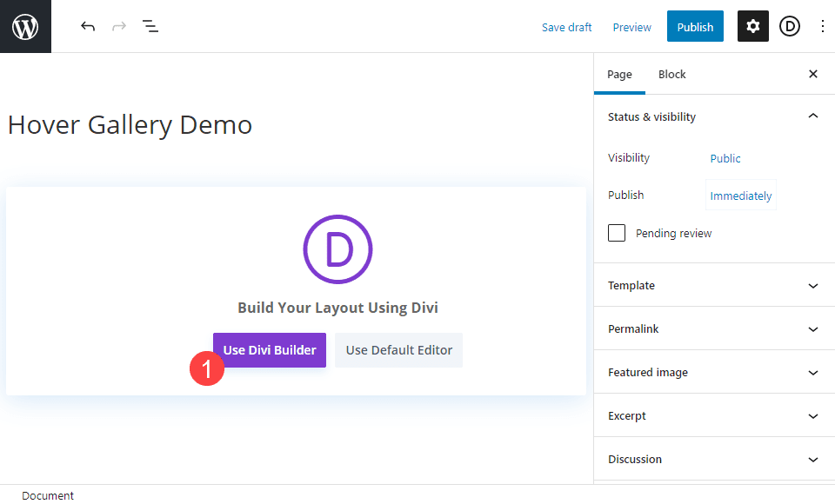835x504 pixels.
Task: Expand the Permalink section
Action: click(813, 328)
